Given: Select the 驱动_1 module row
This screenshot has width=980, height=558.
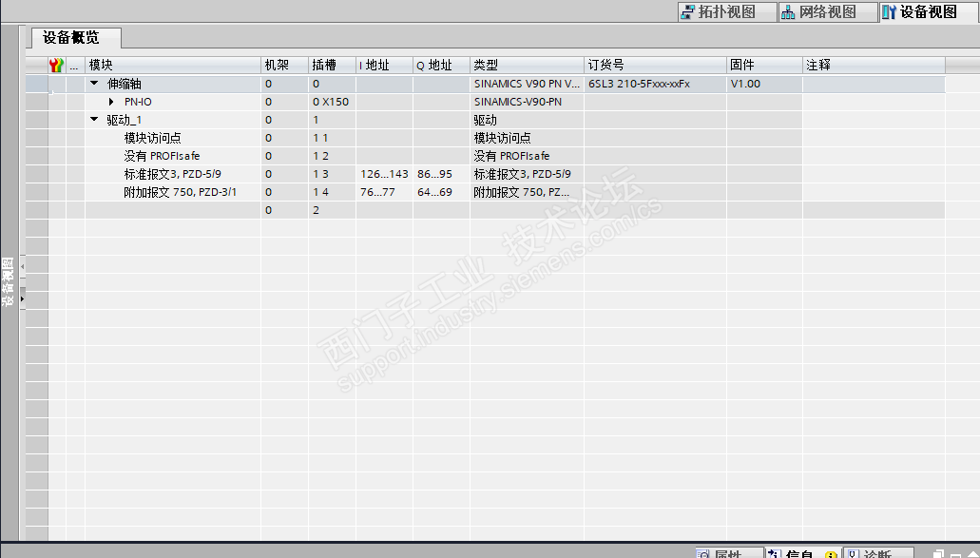Looking at the screenshot, I should tap(485, 120).
